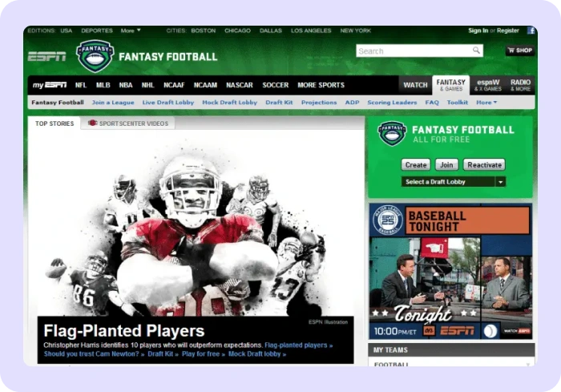Switch to SportsCenter Videos tab
This screenshot has height=392, width=561.
(128, 123)
